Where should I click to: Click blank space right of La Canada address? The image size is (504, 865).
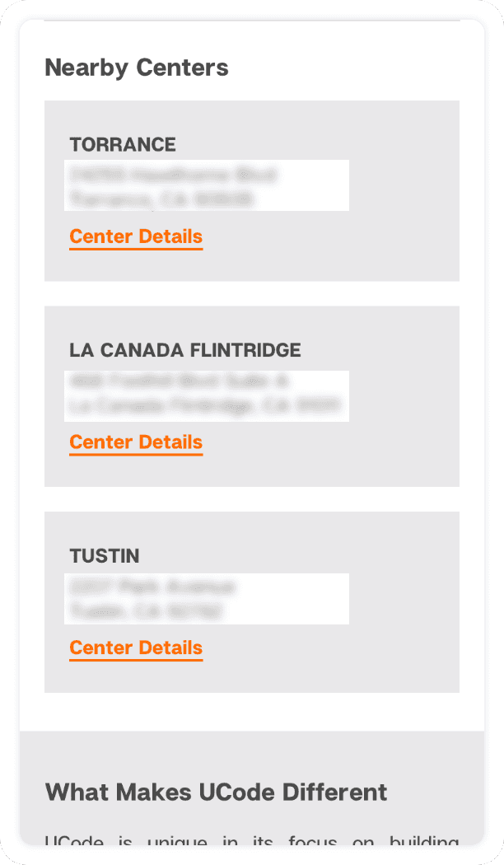(x=404, y=393)
